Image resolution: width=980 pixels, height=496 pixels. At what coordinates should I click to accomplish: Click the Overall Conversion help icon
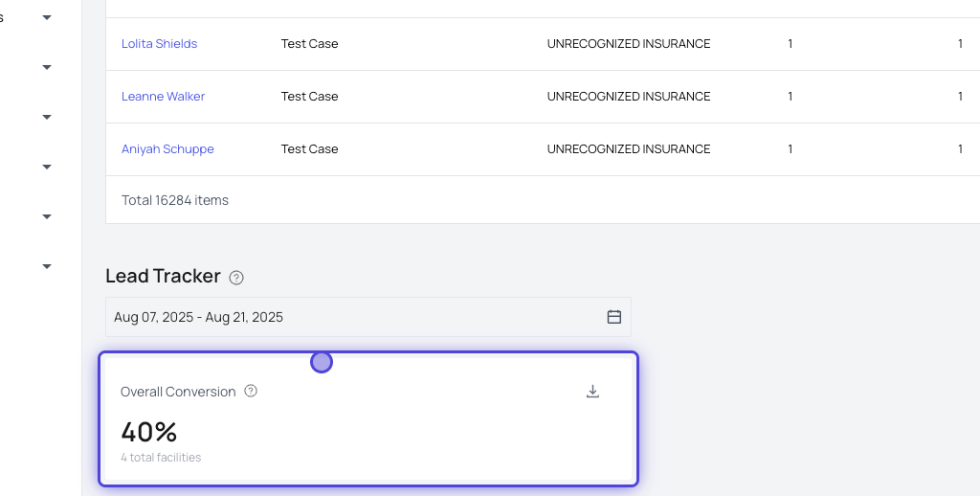click(251, 391)
